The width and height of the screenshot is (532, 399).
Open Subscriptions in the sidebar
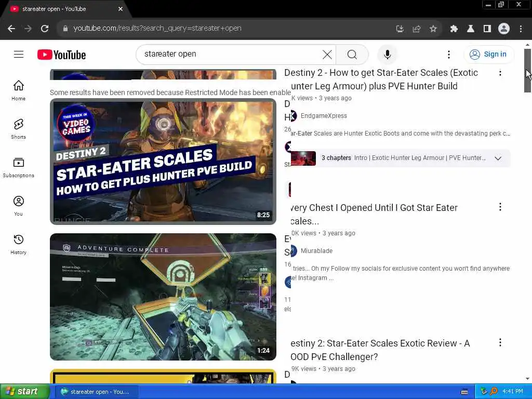point(18,168)
